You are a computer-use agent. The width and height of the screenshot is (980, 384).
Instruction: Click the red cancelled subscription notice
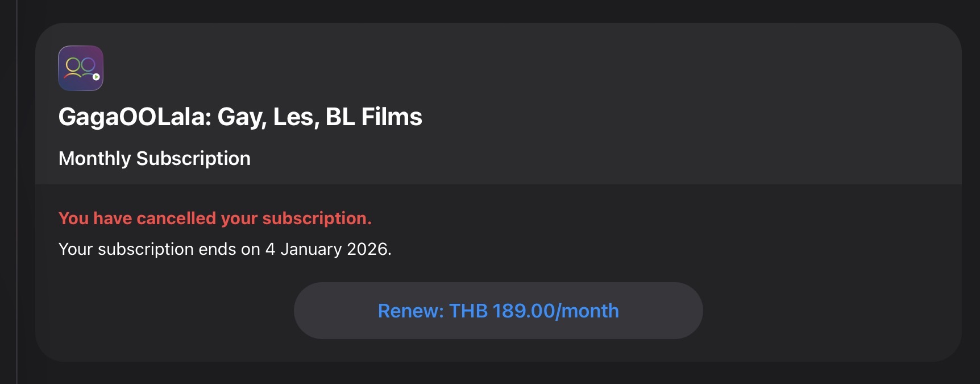coord(215,218)
